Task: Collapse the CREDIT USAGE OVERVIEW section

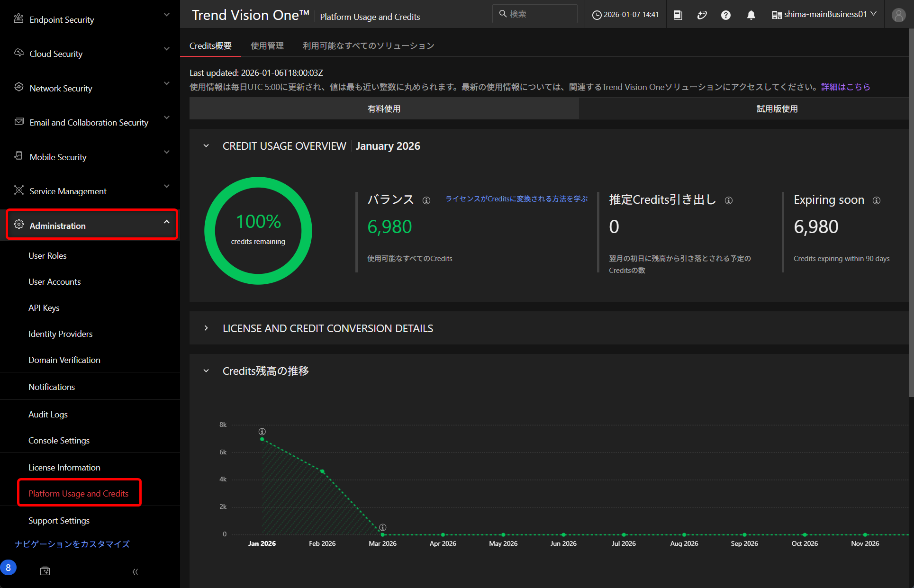Action: pyautogui.click(x=206, y=146)
